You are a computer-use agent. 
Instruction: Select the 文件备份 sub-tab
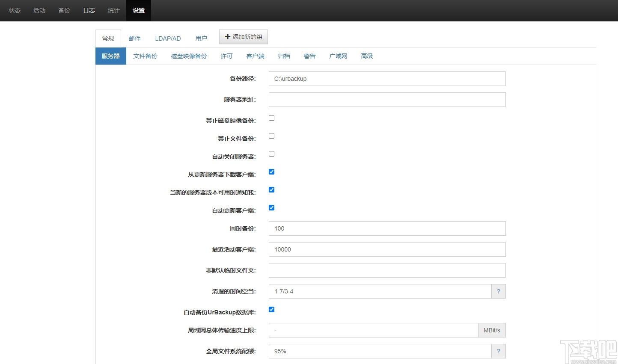point(146,56)
